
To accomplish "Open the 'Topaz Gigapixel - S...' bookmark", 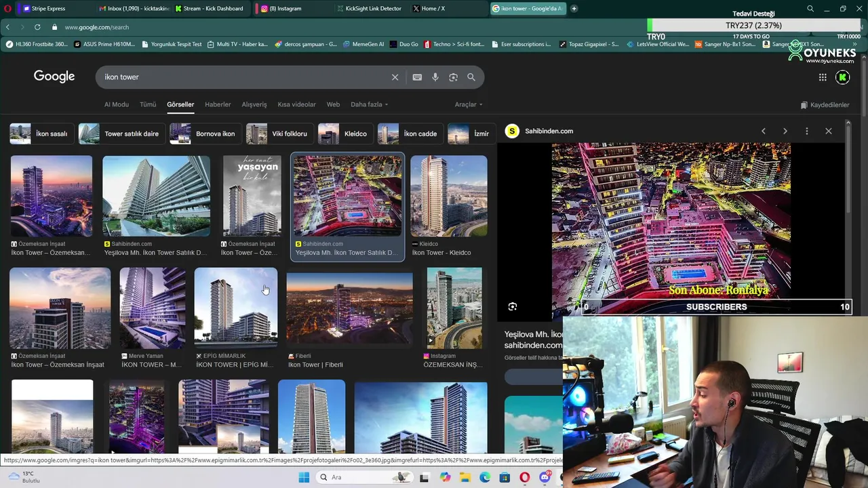I will tap(589, 44).
